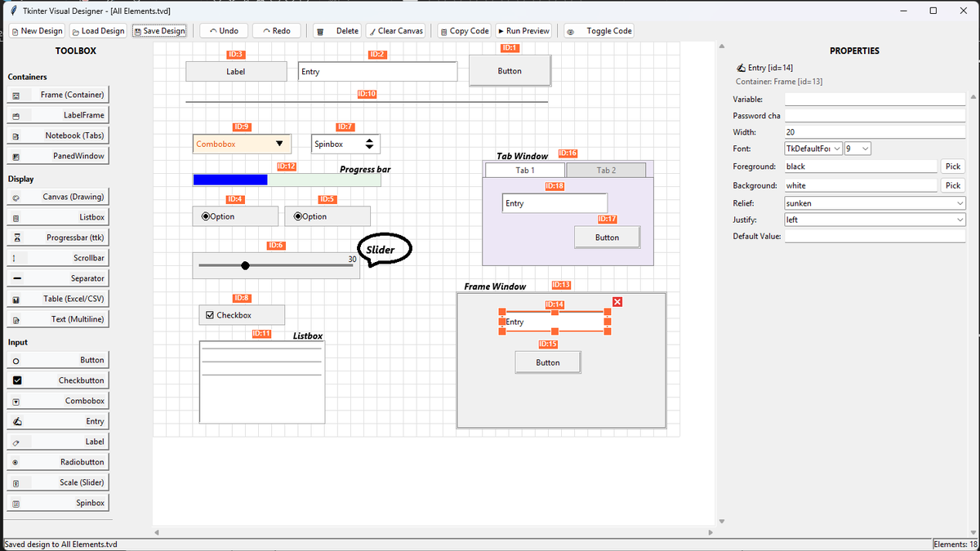
Task: Click Load Design in toolbar
Action: 98,31
